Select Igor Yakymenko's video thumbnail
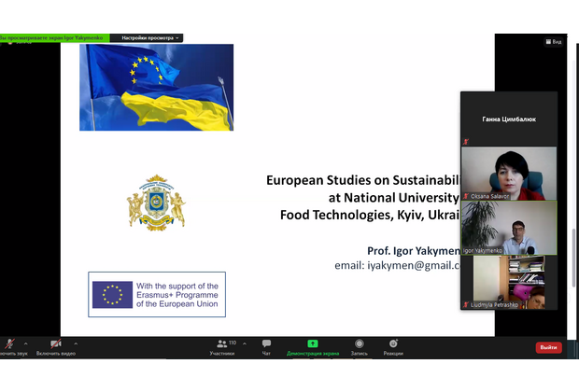Screen dimensions: 579x392 click(509, 228)
